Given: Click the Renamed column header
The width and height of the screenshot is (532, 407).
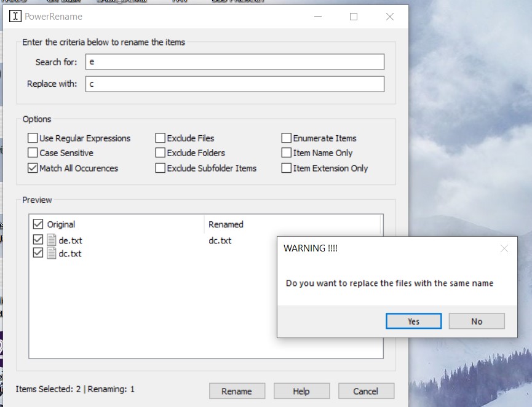Looking at the screenshot, I should 226,224.
